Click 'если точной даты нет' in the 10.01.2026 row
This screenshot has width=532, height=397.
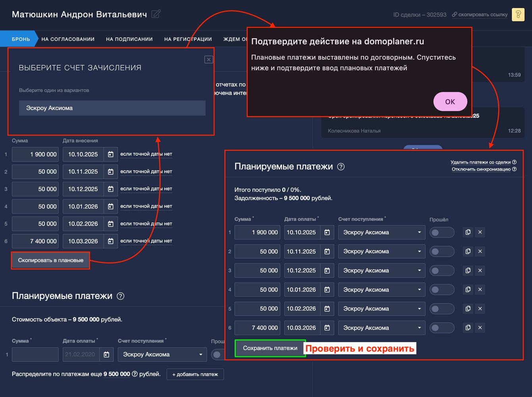pyautogui.click(x=146, y=206)
